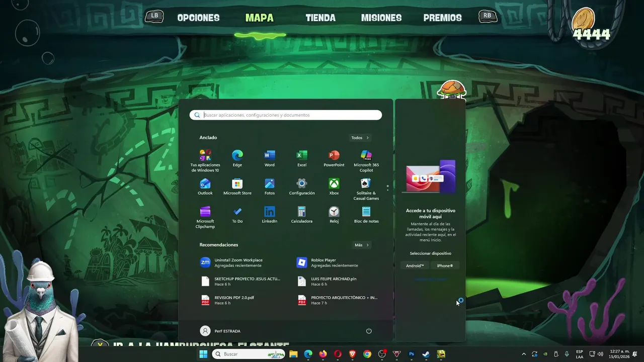Open the To Do app
Image resolution: width=644 pixels, height=362 pixels.
pos(237,215)
